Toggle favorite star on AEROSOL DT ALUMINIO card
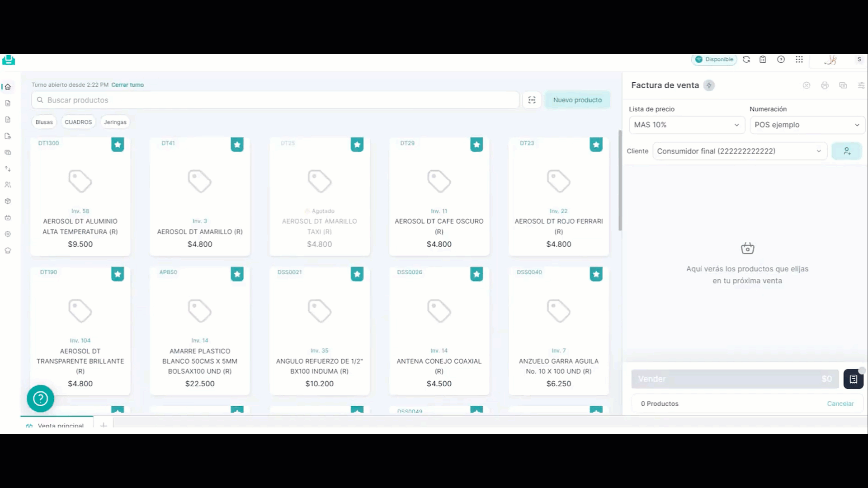 [118, 145]
